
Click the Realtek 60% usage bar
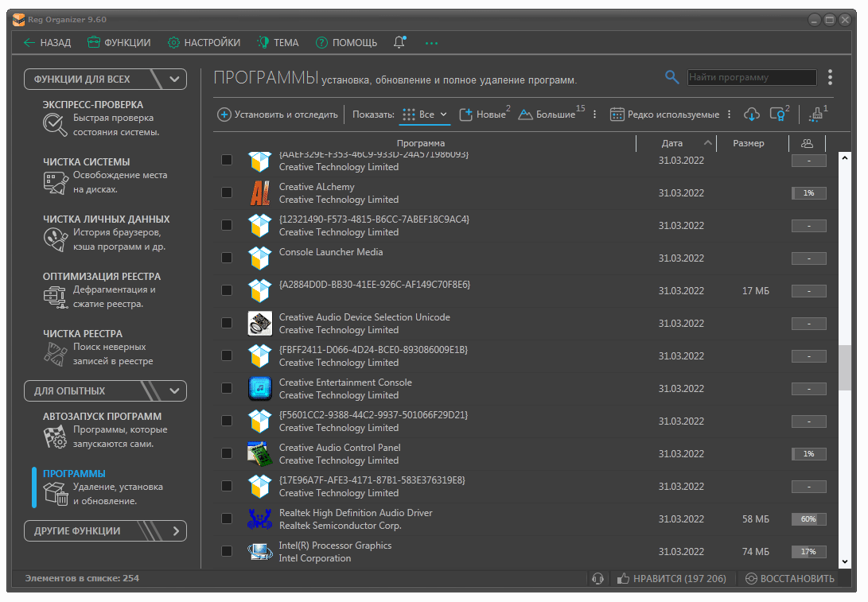[x=809, y=519]
